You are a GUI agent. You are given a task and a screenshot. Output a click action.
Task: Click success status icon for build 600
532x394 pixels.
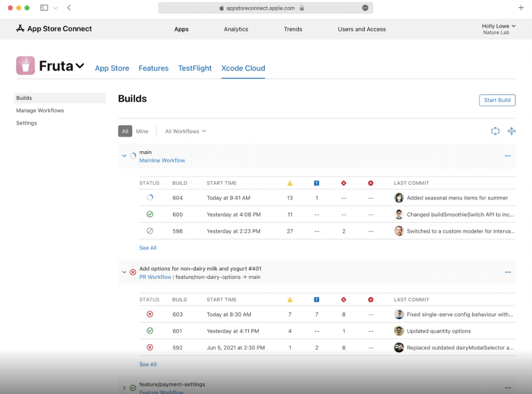(150, 214)
